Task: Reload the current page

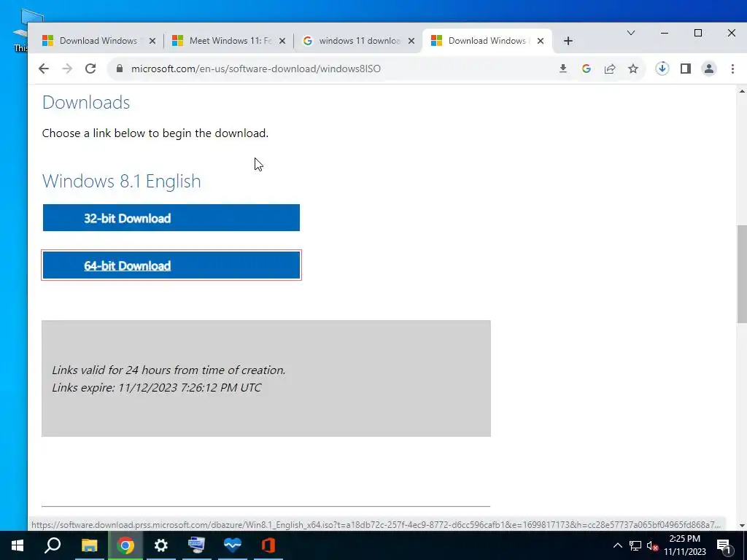Action: pos(90,69)
